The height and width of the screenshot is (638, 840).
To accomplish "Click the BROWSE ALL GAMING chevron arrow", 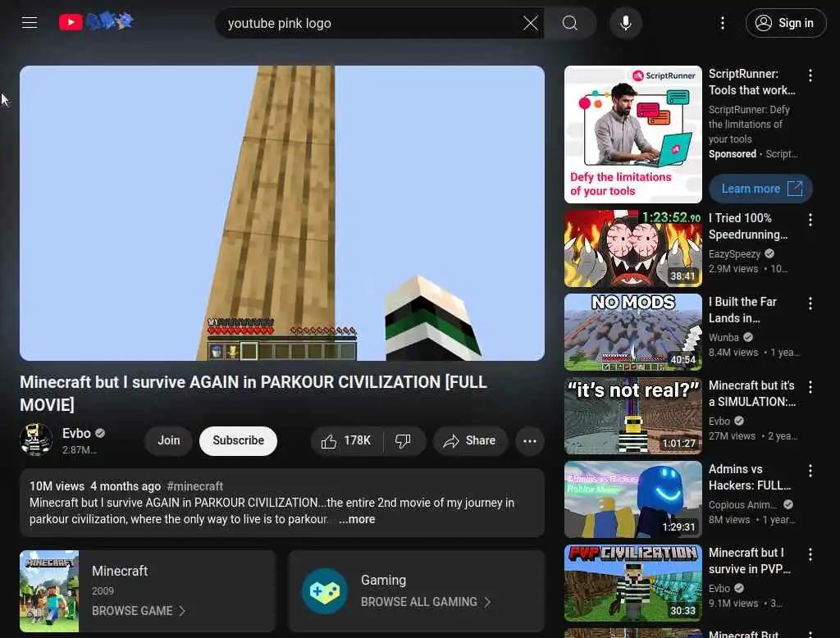I will [x=487, y=602].
